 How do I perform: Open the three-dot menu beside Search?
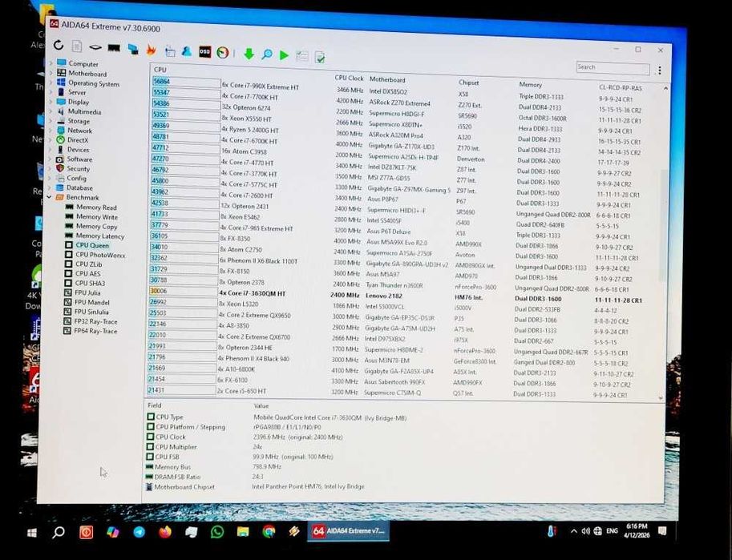click(659, 71)
